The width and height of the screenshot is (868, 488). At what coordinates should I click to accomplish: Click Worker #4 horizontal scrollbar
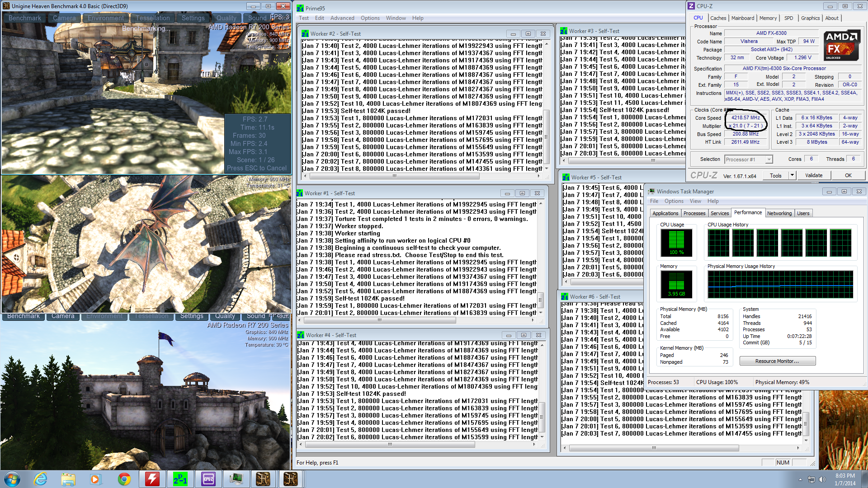[x=391, y=444]
